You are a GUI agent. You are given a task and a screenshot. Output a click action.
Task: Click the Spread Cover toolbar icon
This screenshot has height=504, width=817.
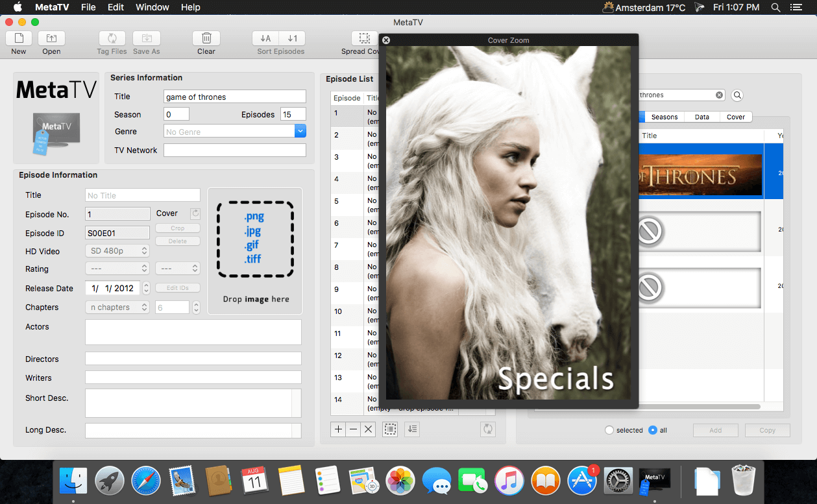(x=365, y=38)
